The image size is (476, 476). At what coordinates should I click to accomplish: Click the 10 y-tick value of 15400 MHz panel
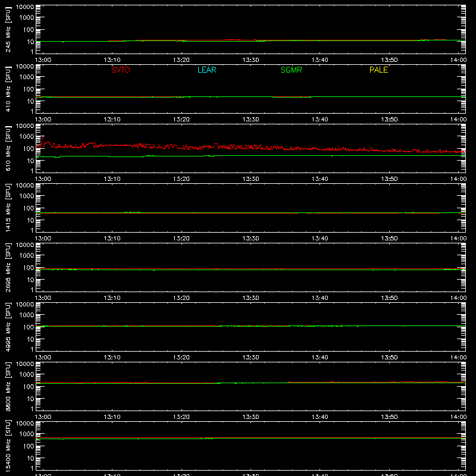coord(30,458)
